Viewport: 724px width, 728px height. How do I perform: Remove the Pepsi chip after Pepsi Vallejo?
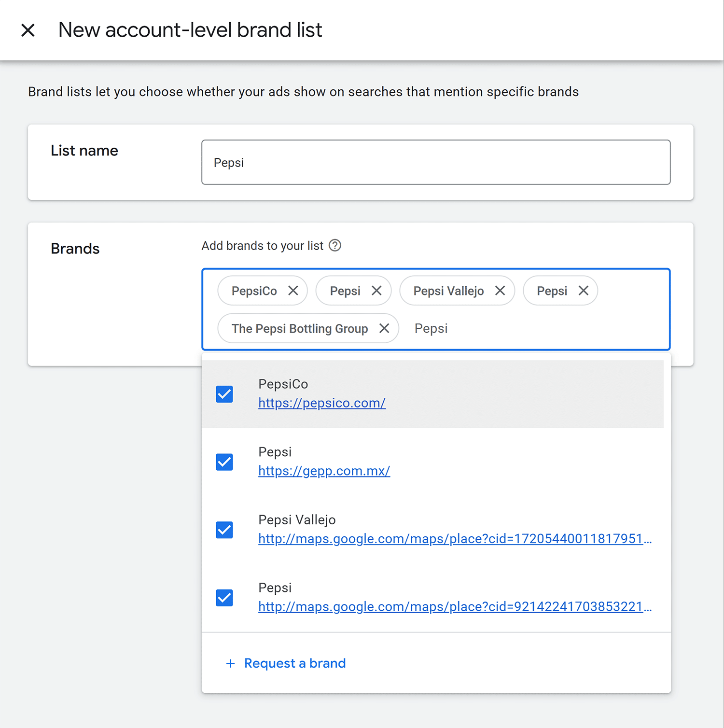[x=584, y=291]
